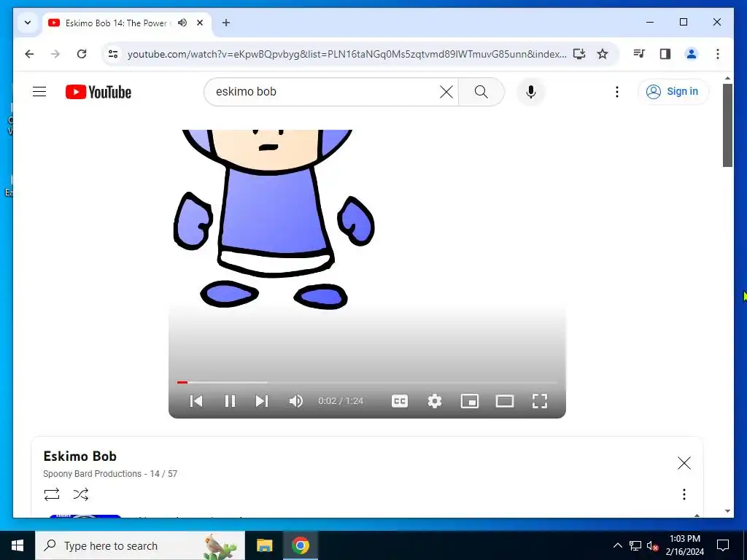The width and height of the screenshot is (747, 560).
Task: Open a new tab
Action: tap(226, 23)
